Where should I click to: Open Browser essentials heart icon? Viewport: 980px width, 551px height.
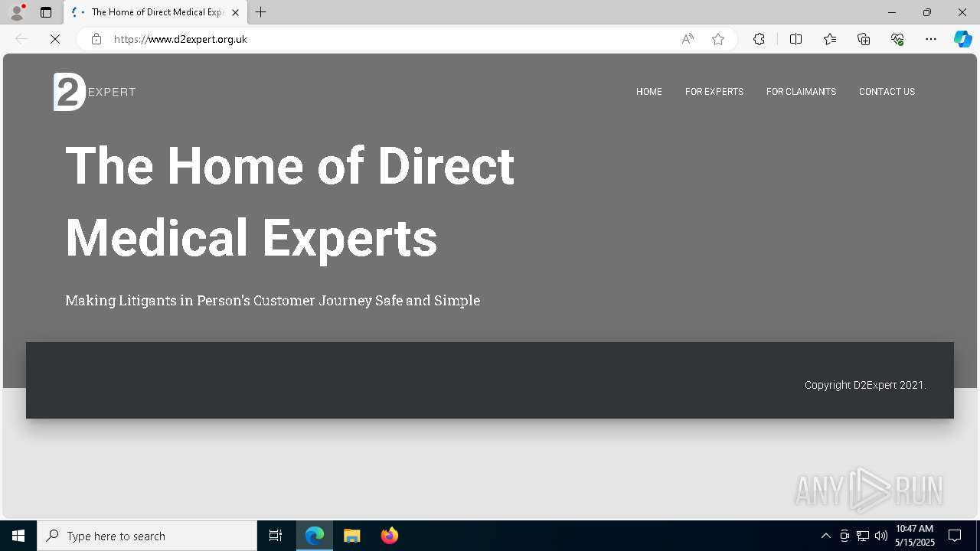897,39
